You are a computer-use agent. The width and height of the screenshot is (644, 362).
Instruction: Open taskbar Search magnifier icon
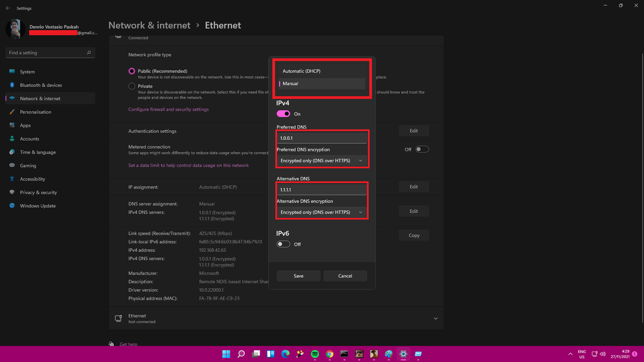pyautogui.click(x=241, y=354)
